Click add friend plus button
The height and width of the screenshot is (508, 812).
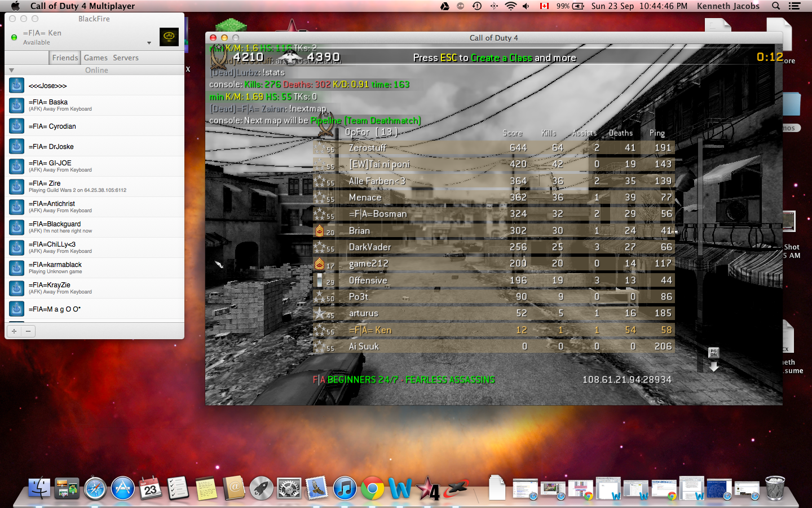14,331
